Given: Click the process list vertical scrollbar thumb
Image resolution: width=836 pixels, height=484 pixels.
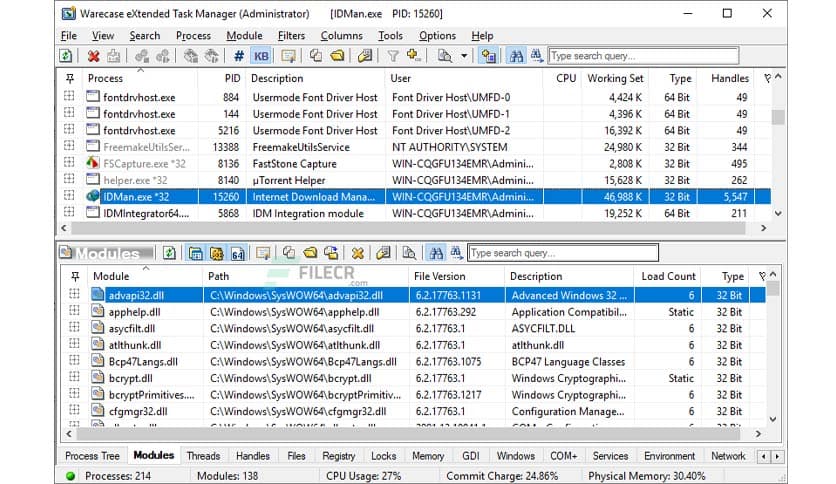Looking at the screenshot, I should 778,117.
